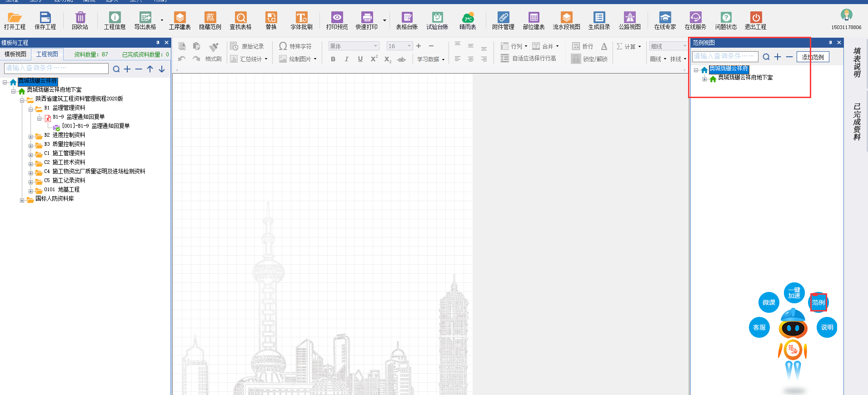This screenshot has width=868, height=395.
Task: Click the 快速打印 quick print icon
Action: click(x=367, y=21)
